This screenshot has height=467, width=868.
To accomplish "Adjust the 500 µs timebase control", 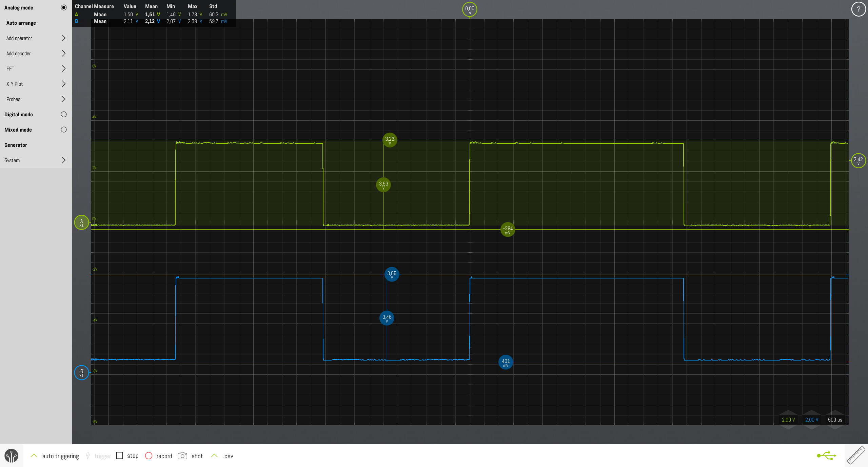I will [835, 420].
